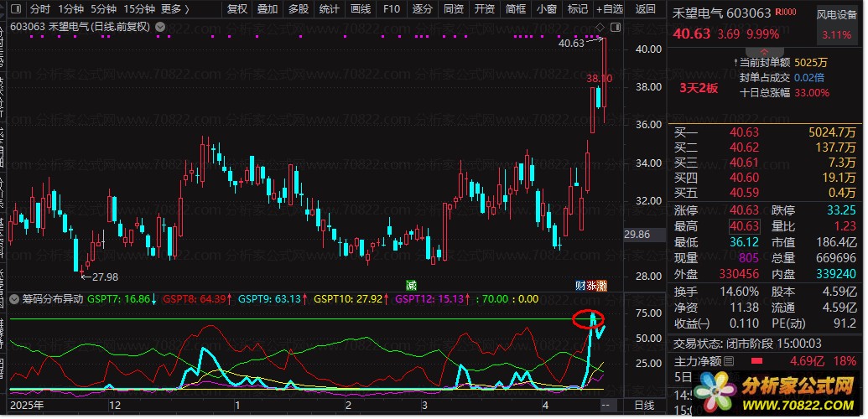This screenshot has height=419, width=868.
Task: Click the 12 month marker on time axis
Action: coord(115,405)
